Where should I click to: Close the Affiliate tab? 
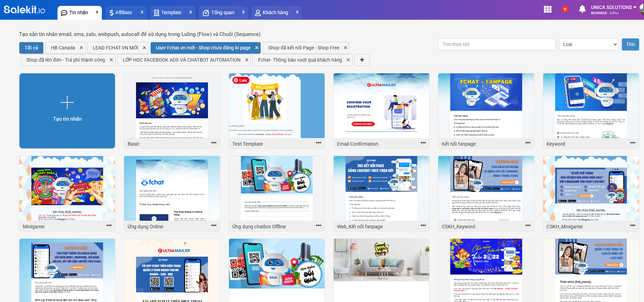(x=142, y=12)
